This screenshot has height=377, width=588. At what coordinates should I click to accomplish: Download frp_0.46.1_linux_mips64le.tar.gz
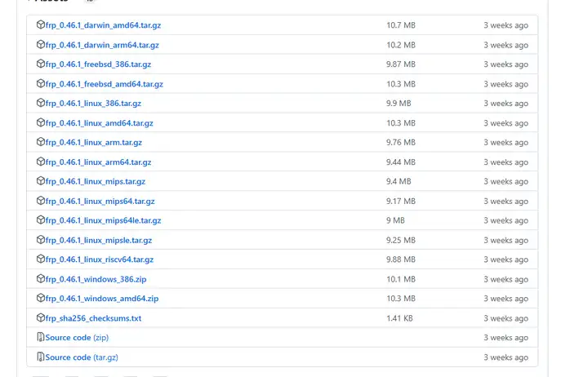103,220
